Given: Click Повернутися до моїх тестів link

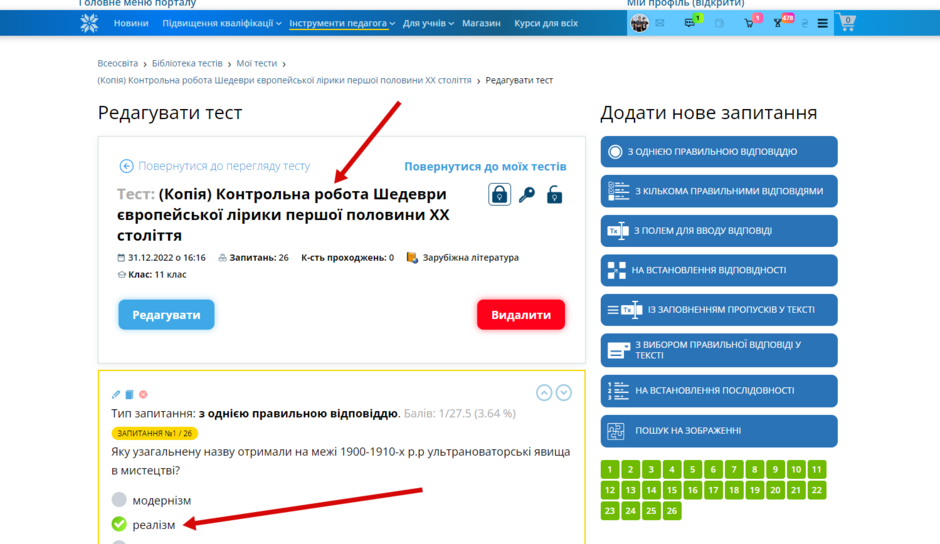Looking at the screenshot, I should [x=485, y=167].
